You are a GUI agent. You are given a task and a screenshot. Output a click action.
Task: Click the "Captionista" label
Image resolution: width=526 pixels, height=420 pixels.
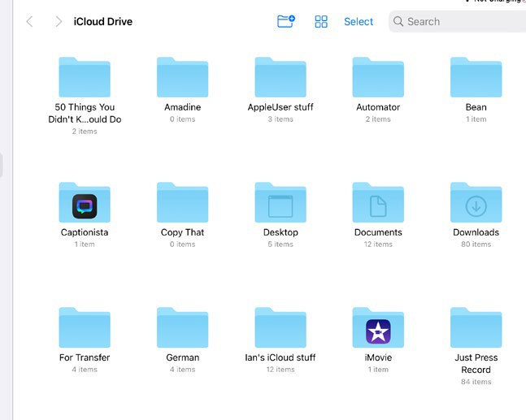coord(85,232)
